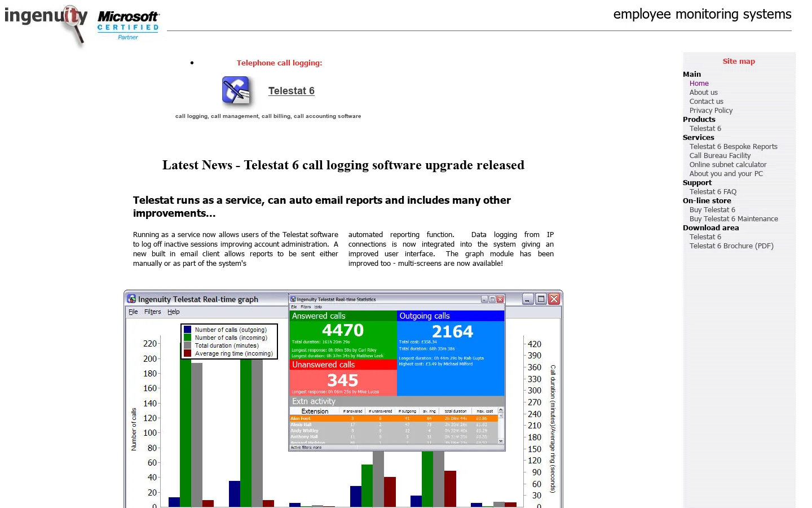Click the 'Support' section heading
The width and height of the screenshot is (812, 508).
697,183
